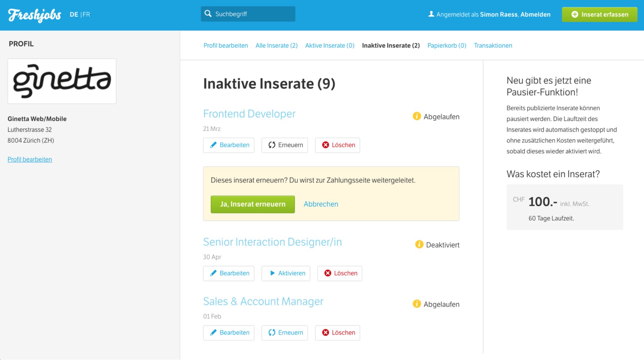Screen dimensions: 644x362
Task: Switch to Aktive Inserate tab
Action: (330, 45)
